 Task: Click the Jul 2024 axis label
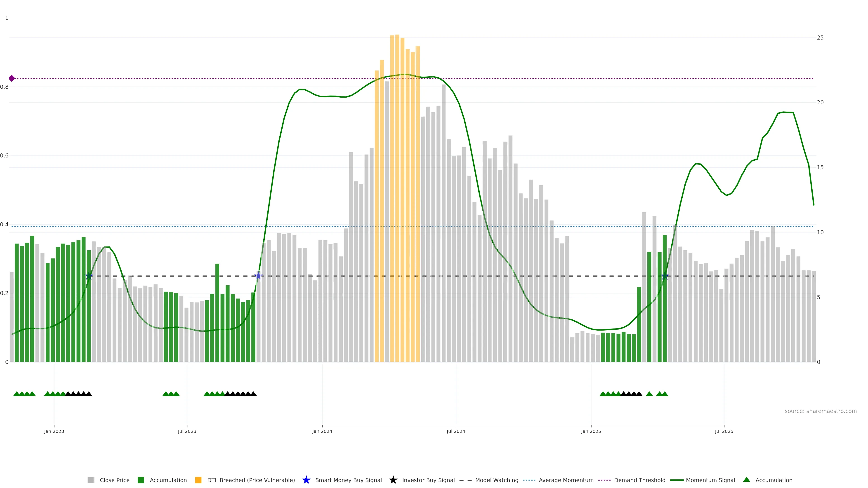[456, 431]
